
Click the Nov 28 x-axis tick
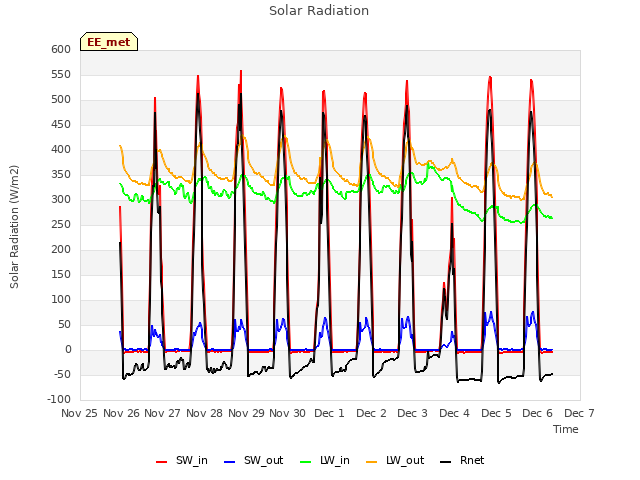click(204, 413)
